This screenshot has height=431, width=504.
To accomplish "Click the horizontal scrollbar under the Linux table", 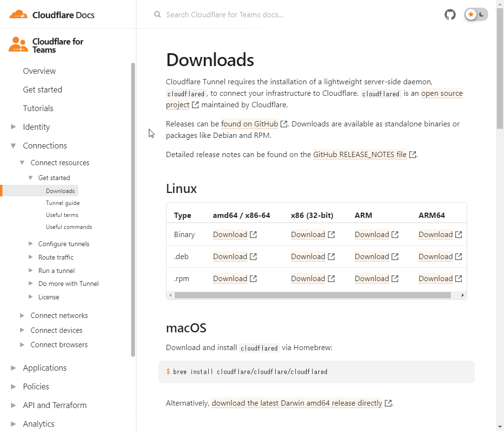I will (x=316, y=295).
